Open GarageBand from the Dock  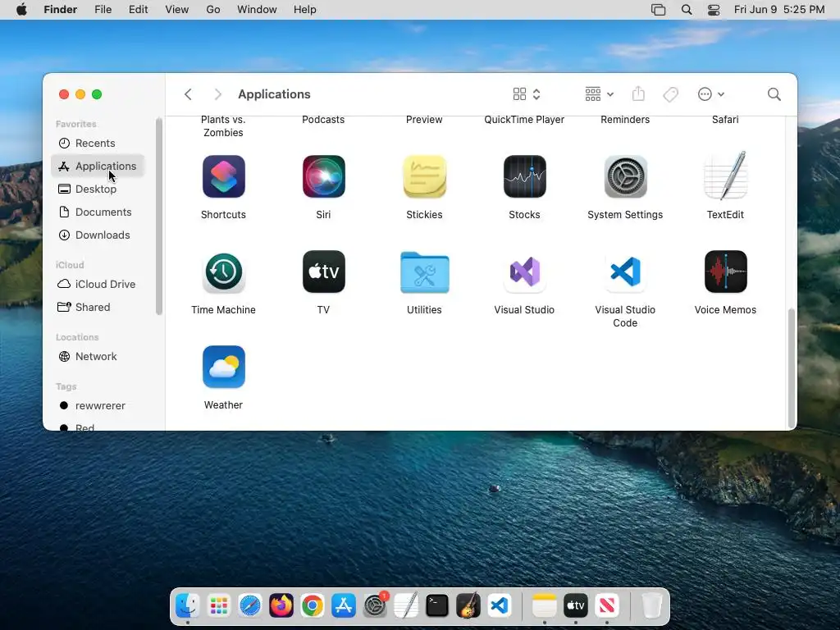click(x=468, y=606)
